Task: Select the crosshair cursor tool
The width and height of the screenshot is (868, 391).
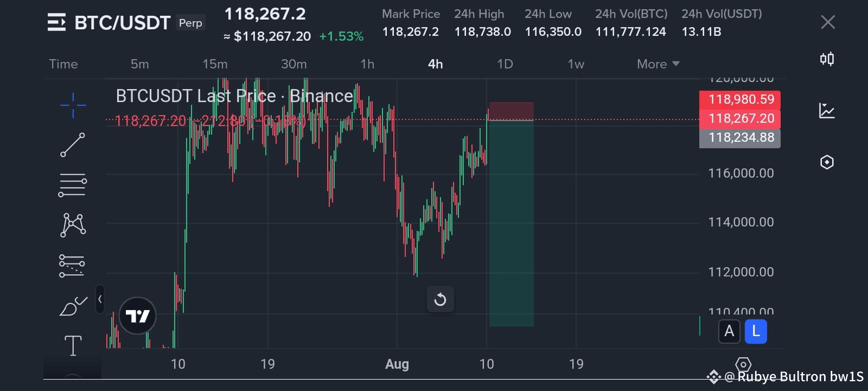Action: pos(73,104)
